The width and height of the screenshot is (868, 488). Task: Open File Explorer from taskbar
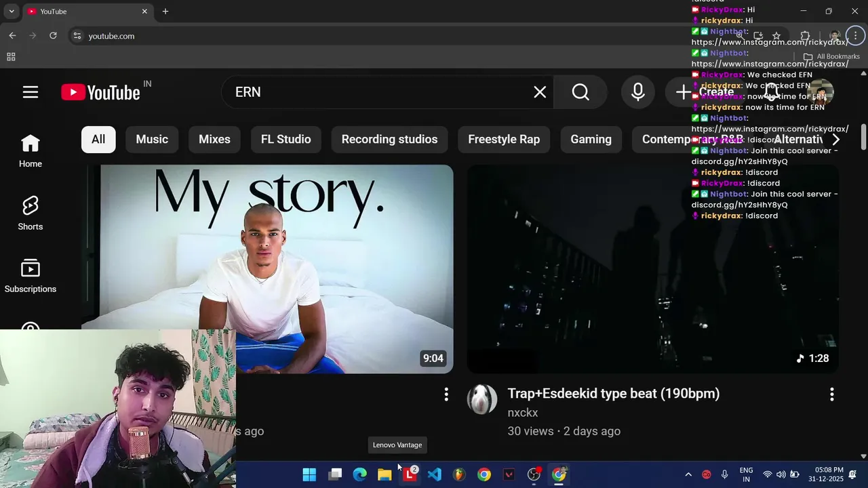pyautogui.click(x=384, y=474)
